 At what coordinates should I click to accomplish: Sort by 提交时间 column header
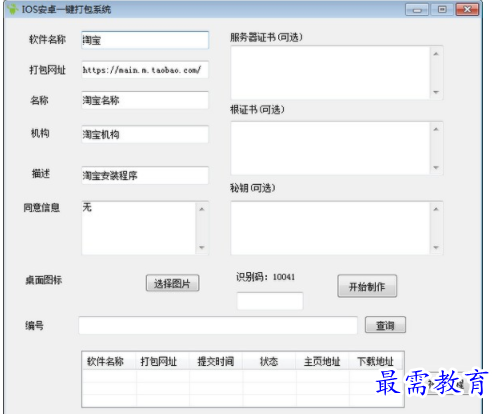click(216, 361)
